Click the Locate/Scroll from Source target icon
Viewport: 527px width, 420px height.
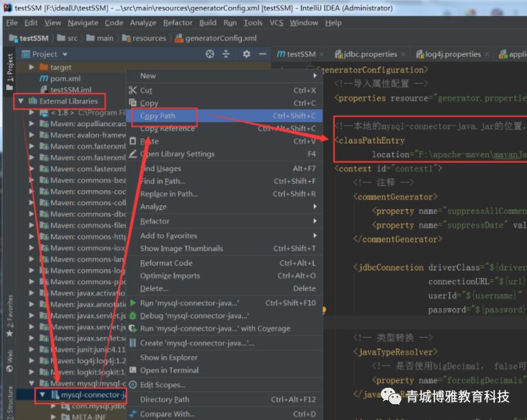tap(210, 54)
